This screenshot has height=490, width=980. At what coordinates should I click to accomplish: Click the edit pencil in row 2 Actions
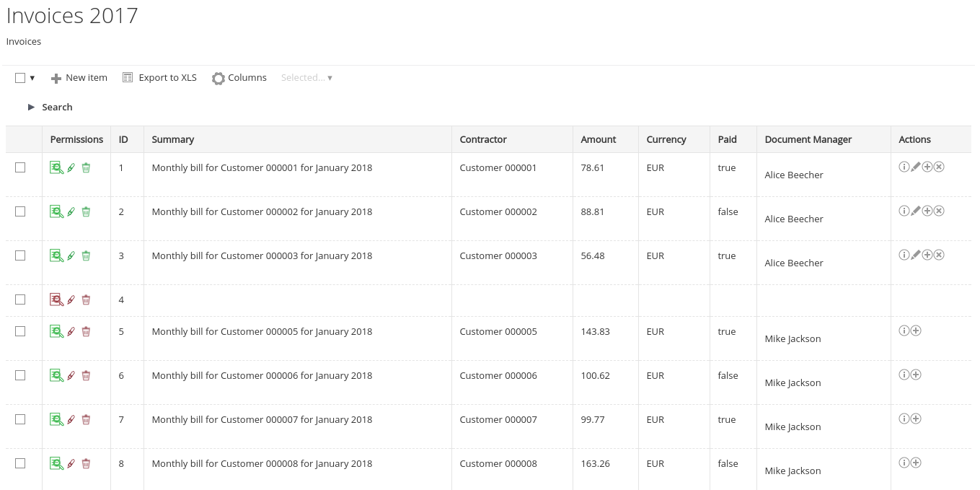tap(916, 211)
